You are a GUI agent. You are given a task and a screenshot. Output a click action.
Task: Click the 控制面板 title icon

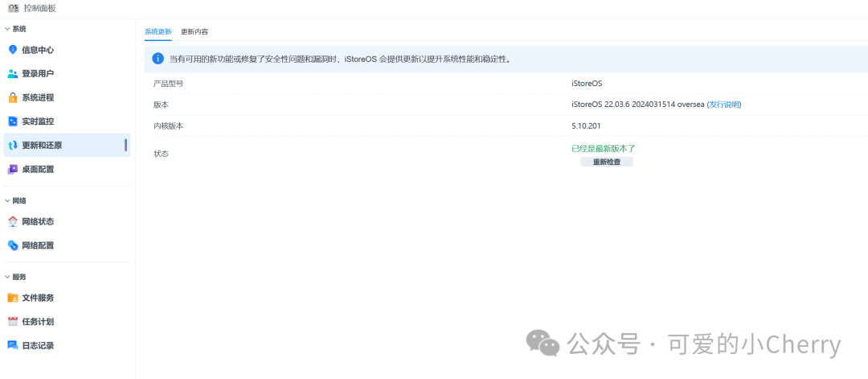[14, 8]
